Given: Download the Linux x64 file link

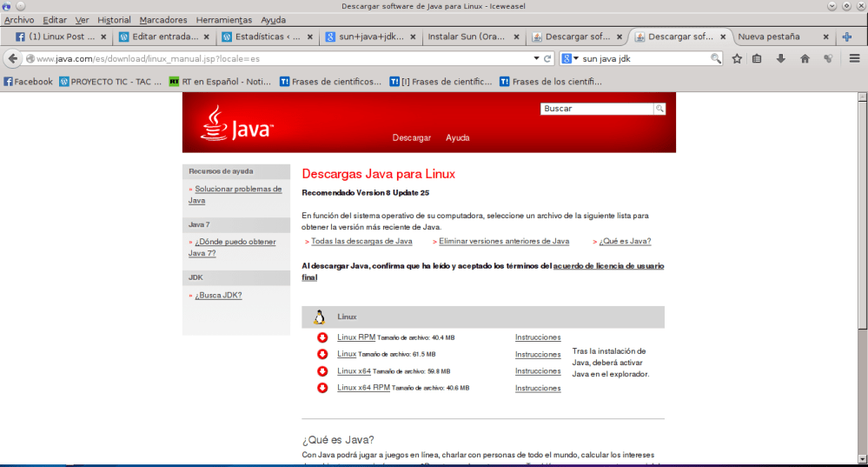Looking at the screenshot, I should point(354,371).
